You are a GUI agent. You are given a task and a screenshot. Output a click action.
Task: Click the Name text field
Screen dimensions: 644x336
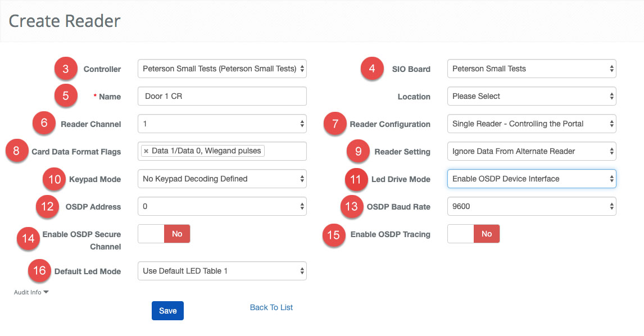pyautogui.click(x=222, y=96)
